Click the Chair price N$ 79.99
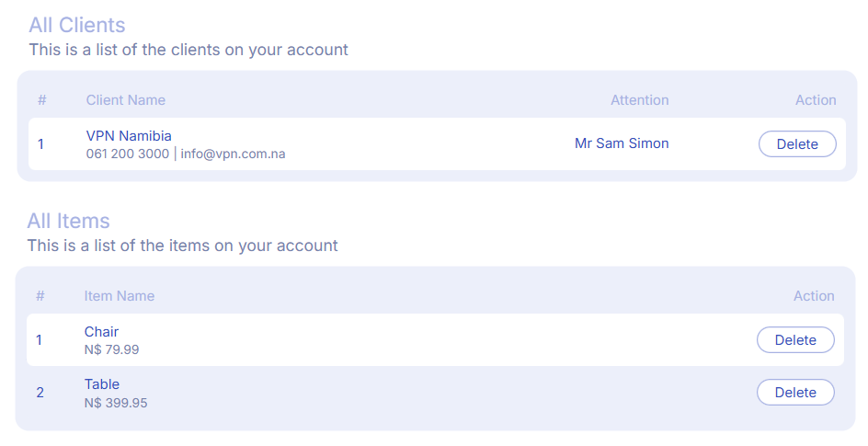Viewport: 868px width, 446px height. tap(111, 349)
